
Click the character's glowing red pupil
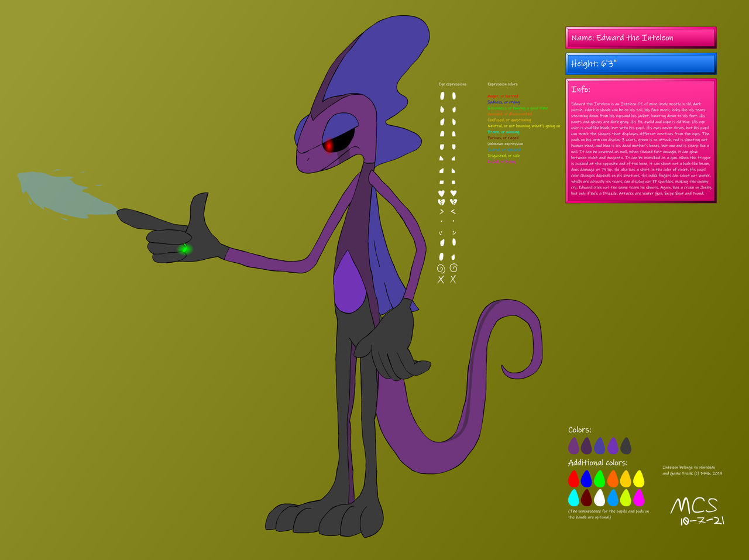(x=329, y=145)
